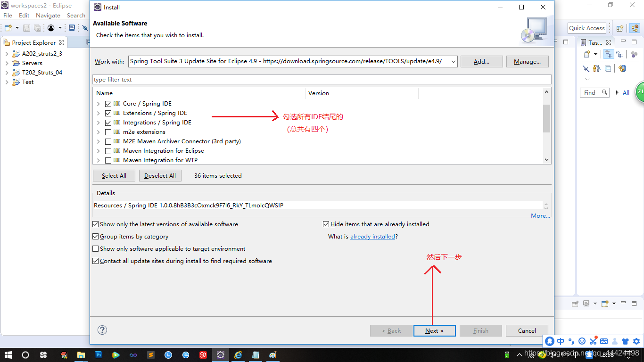Screen dimensions: 644x362
Task: Click the Manage... button
Action: pos(527,61)
